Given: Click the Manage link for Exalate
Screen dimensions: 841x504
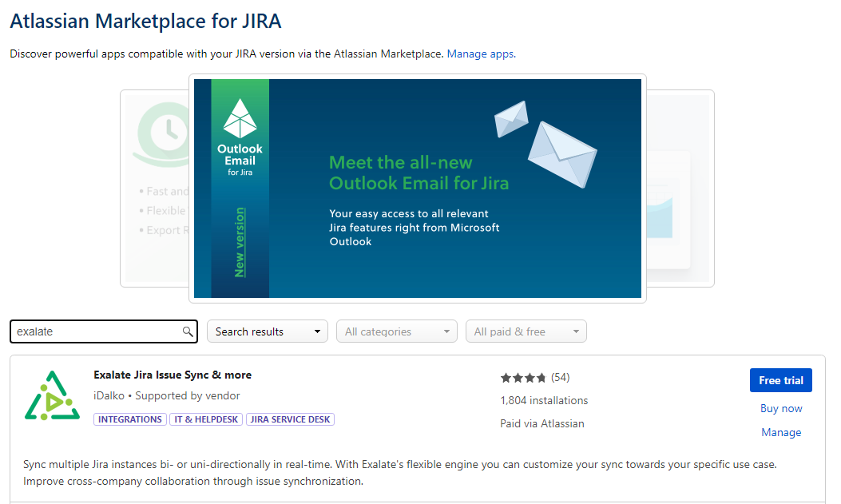Looking at the screenshot, I should 781,432.
